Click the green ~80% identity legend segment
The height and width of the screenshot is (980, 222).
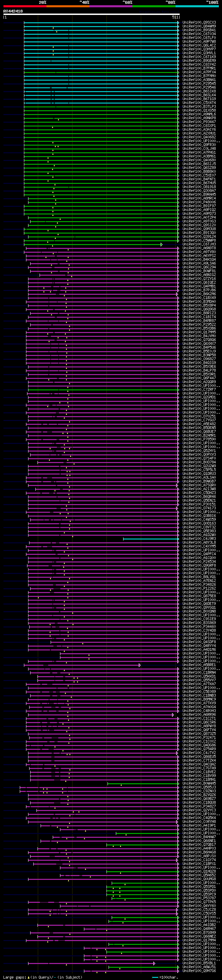[x=154, y=6]
